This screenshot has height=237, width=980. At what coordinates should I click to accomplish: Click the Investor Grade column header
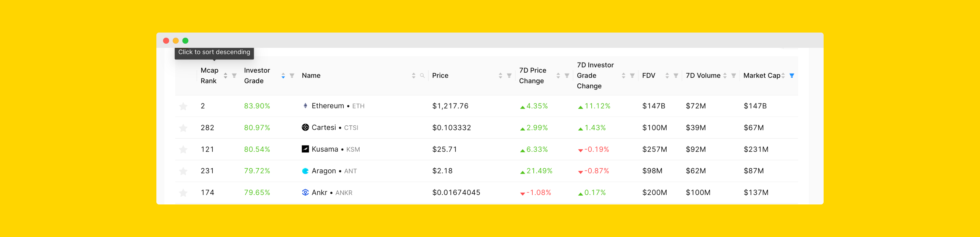(x=257, y=76)
